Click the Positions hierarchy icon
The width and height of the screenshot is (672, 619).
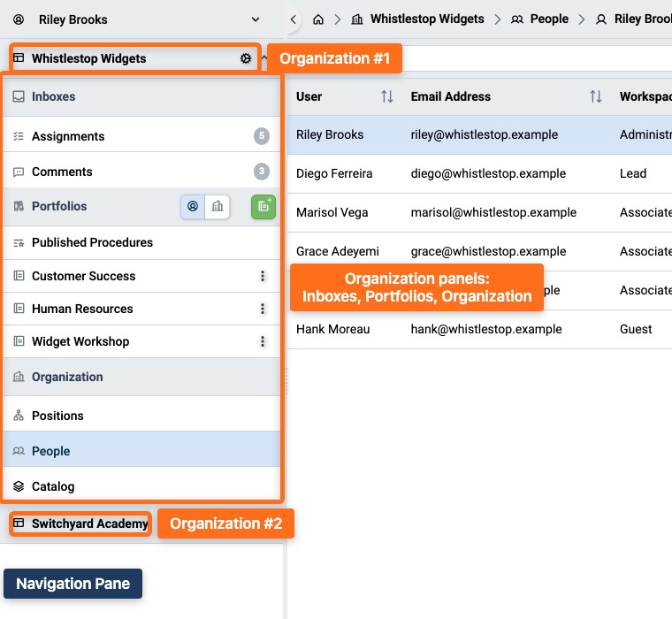(x=19, y=416)
